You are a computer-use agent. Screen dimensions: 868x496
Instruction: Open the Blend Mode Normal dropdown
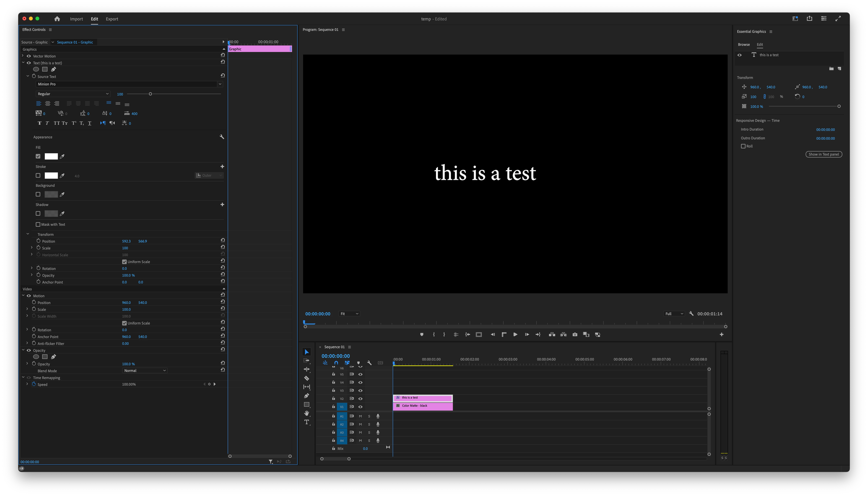coord(144,371)
